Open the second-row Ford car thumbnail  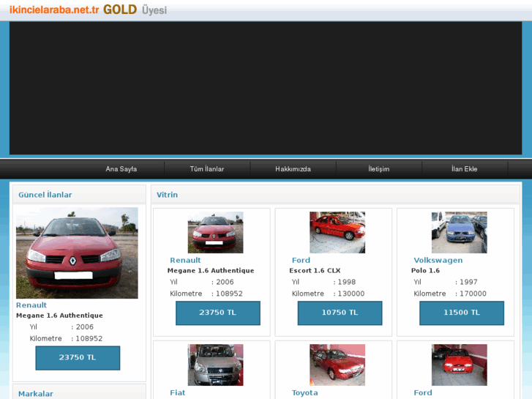459,365
